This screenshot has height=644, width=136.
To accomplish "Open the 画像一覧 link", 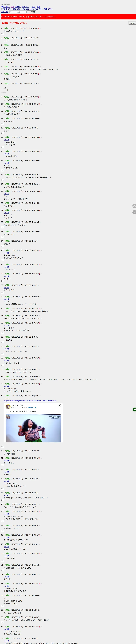I will [x=4, y=12].
